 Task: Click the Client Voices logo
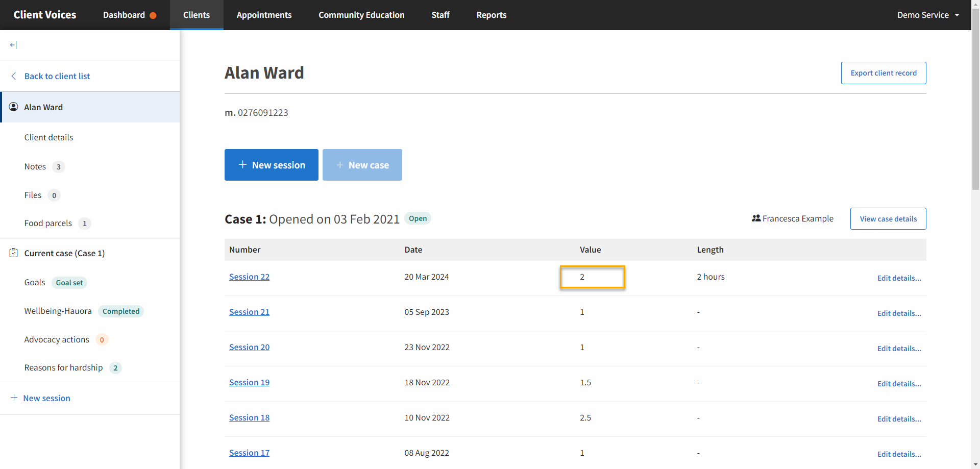click(45, 15)
